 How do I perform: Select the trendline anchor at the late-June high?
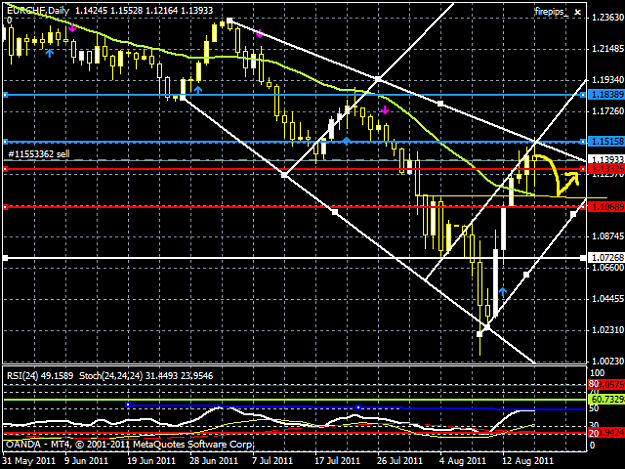tap(229, 20)
